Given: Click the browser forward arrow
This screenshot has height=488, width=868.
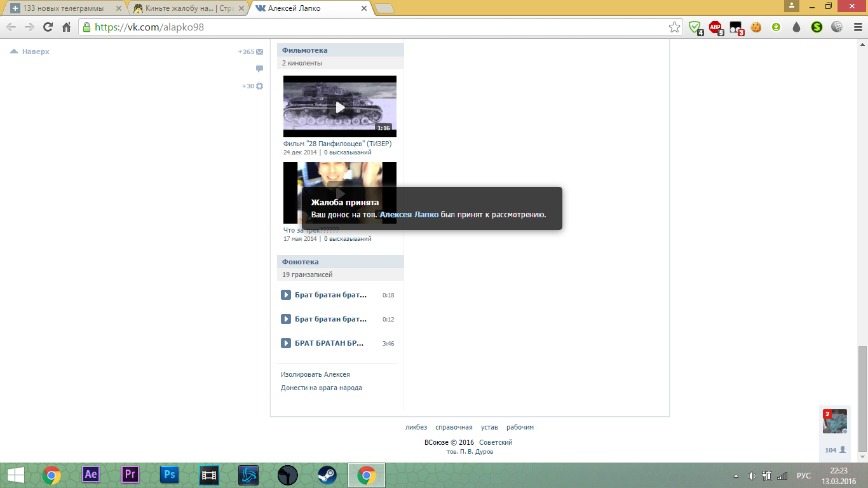Looking at the screenshot, I should 29,27.
